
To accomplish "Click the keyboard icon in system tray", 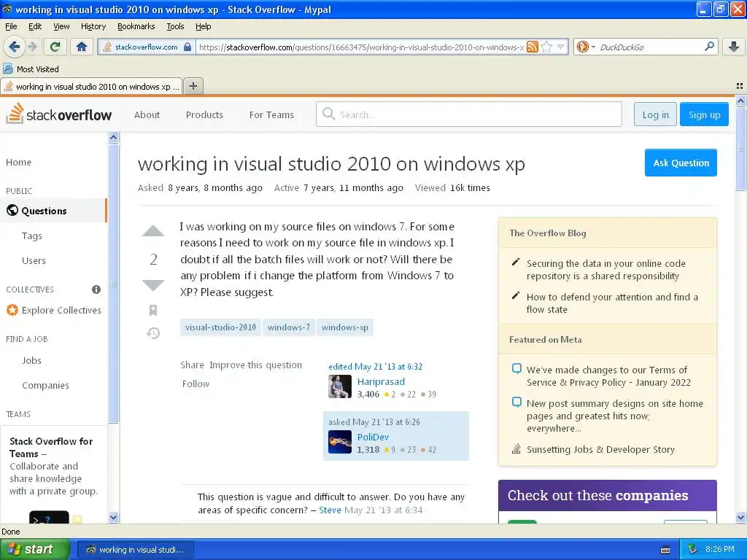I will pos(665,550).
